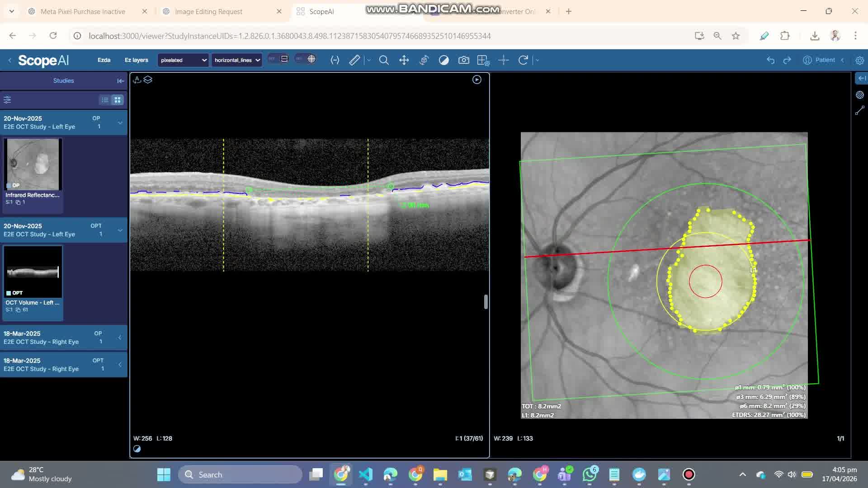Click the rotate reset icon
The width and height of the screenshot is (868, 488).
(x=523, y=60)
